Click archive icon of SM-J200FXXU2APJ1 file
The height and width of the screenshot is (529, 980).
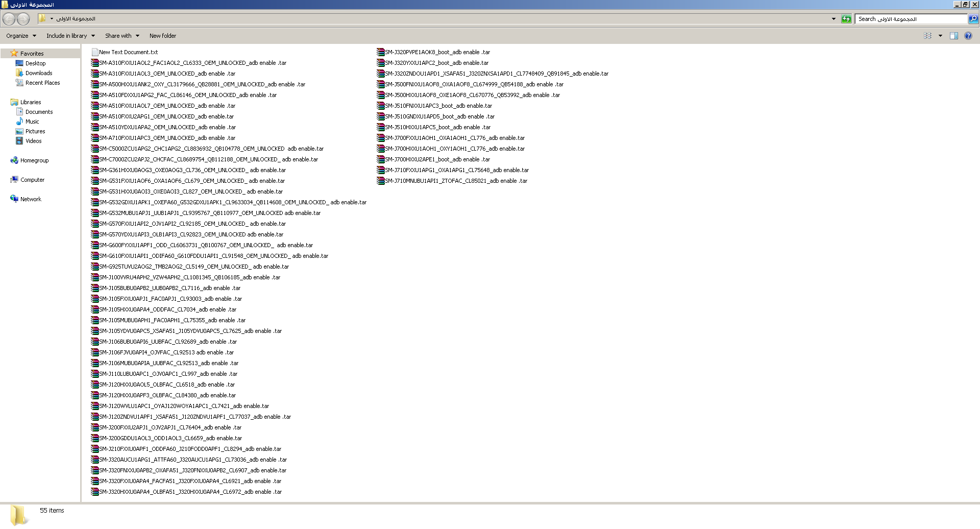point(95,427)
